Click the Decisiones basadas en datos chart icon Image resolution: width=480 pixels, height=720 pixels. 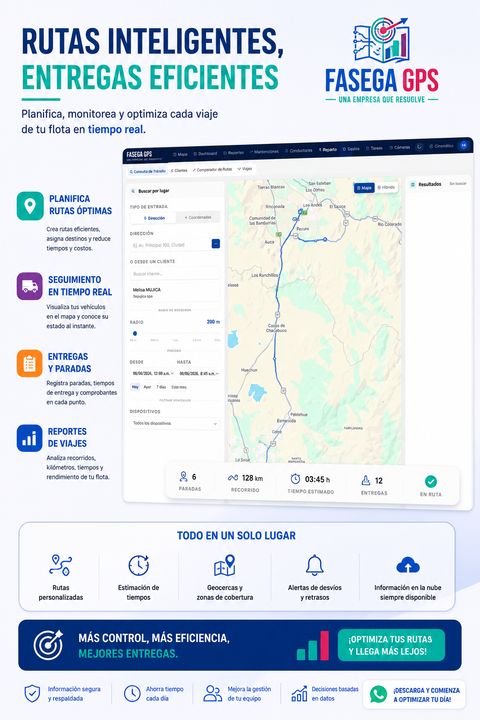point(299,693)
